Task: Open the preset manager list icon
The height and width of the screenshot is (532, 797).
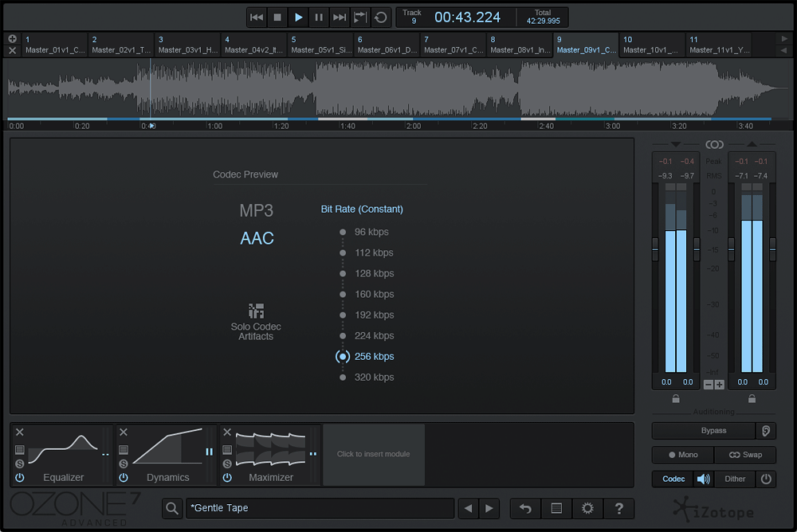Action: pyautogui.click(x=556, y=508)
